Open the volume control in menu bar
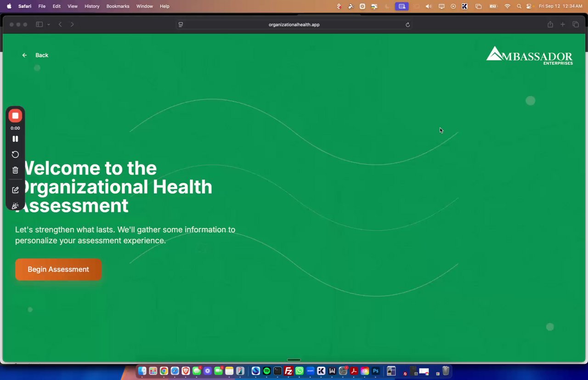 429,6
